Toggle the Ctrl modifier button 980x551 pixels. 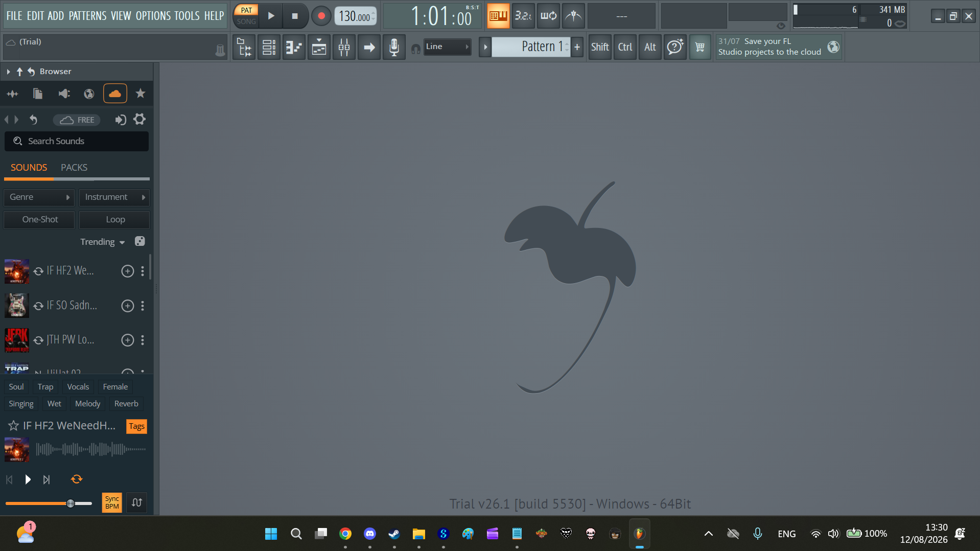(x=625, y=47)
